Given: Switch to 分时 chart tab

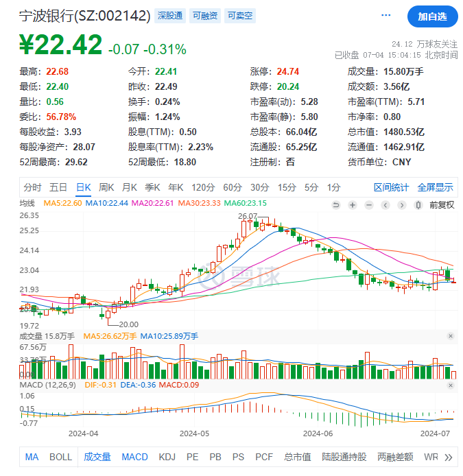Looking at the screenshot, I should coord(32,187).
